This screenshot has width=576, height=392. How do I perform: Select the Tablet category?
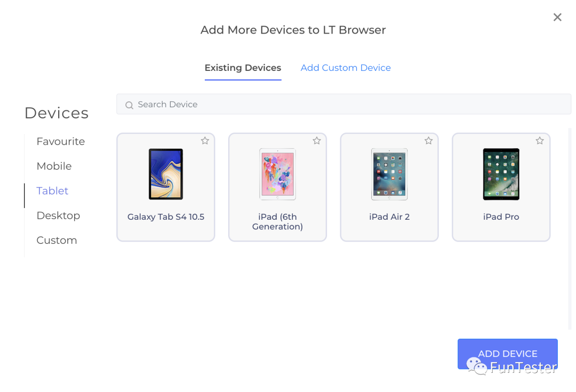point(52,191)
